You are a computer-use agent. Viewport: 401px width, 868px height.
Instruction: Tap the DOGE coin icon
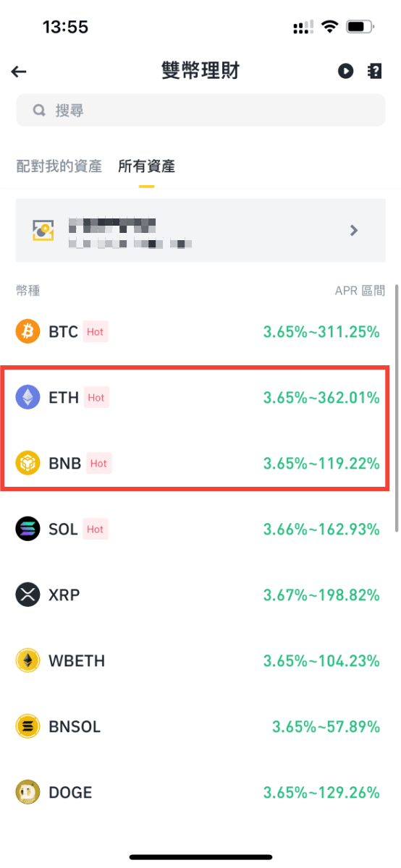click(28, 792)
